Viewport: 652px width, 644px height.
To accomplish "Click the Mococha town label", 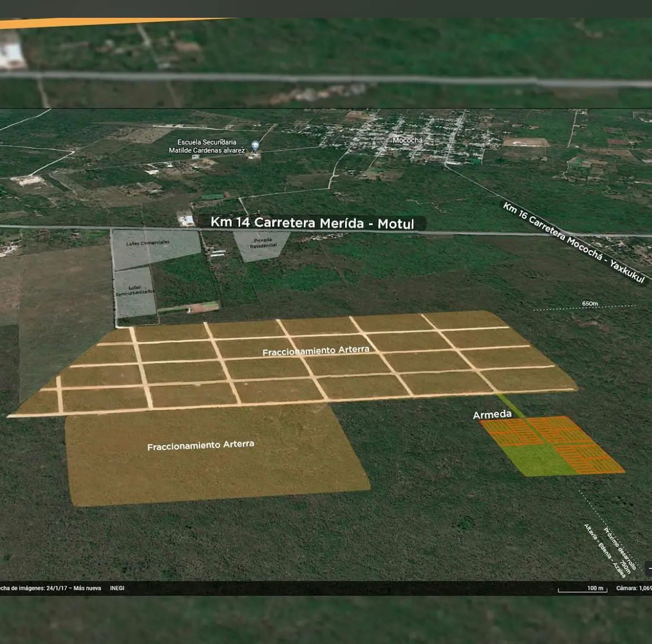I will [407, 141].
